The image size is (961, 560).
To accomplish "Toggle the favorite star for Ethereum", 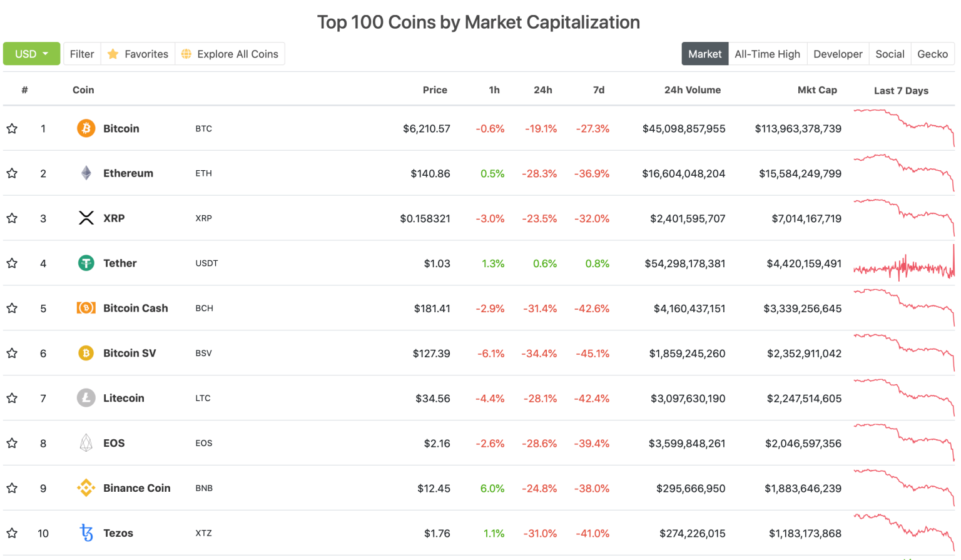I will [11, 173].
